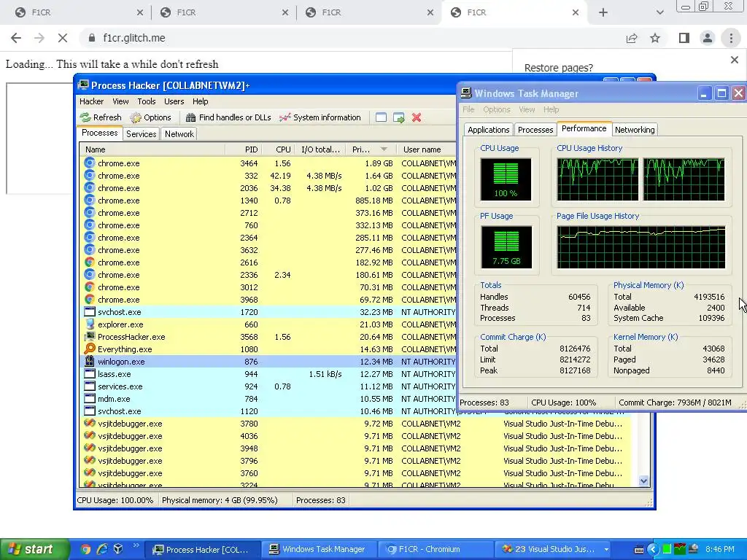Select chrome.exe with PID 3464
The height and width of the screenshot is (560, 747).
pyautogui.click(x=267, y=163)
